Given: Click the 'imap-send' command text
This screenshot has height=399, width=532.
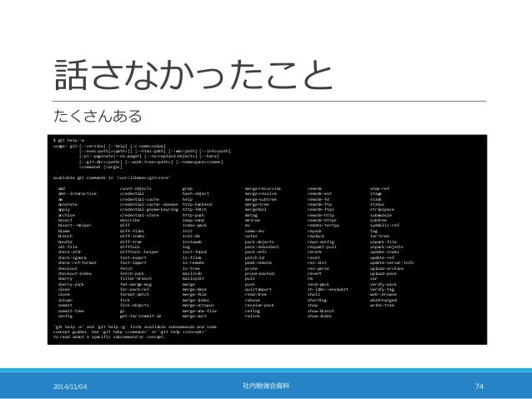Looking at the screenshot, I should point(193,221).
